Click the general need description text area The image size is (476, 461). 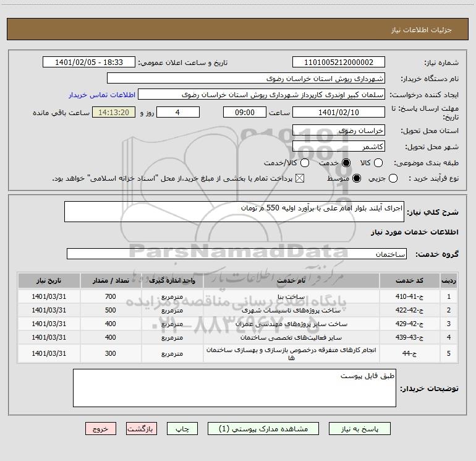click(234, 212)
